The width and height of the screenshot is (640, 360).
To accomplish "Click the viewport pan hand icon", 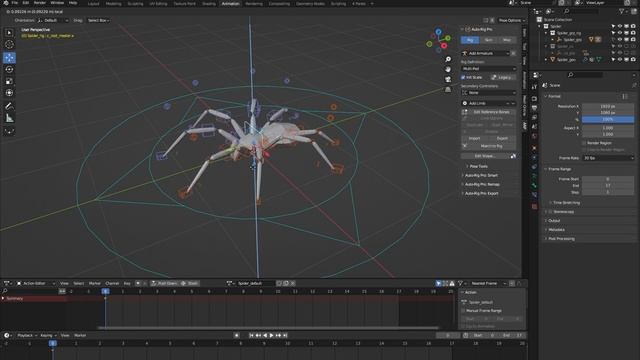I will (x=448, y=69).
